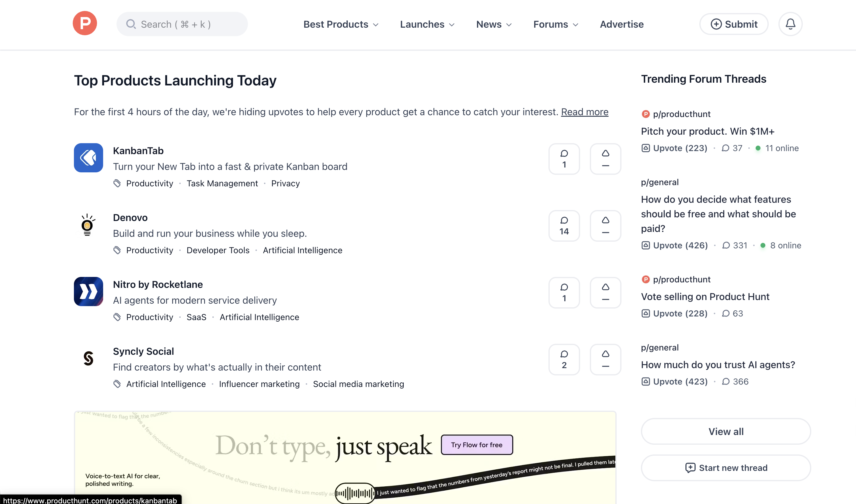Upvote Syncly Social

606,360
